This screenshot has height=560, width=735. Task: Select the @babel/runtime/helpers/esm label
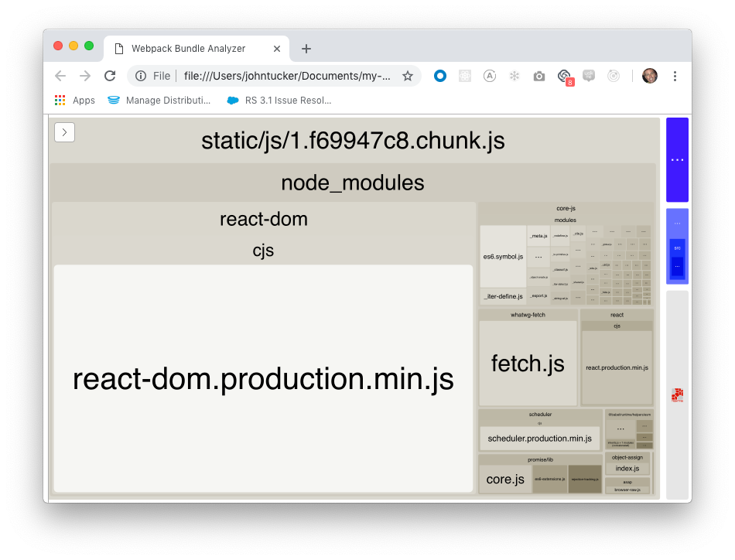[629, 415]
